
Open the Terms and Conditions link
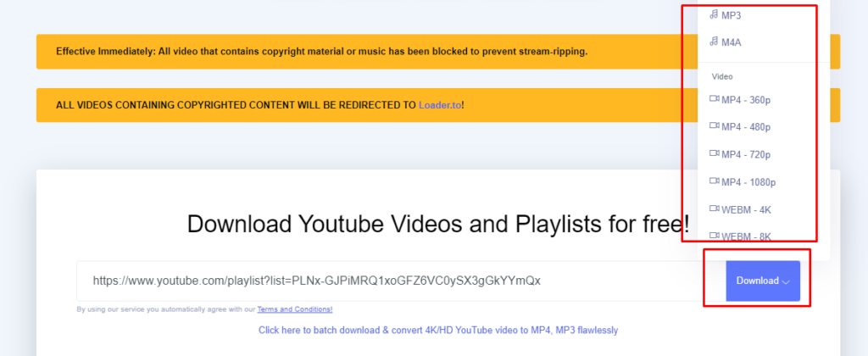tap(294, 309)
